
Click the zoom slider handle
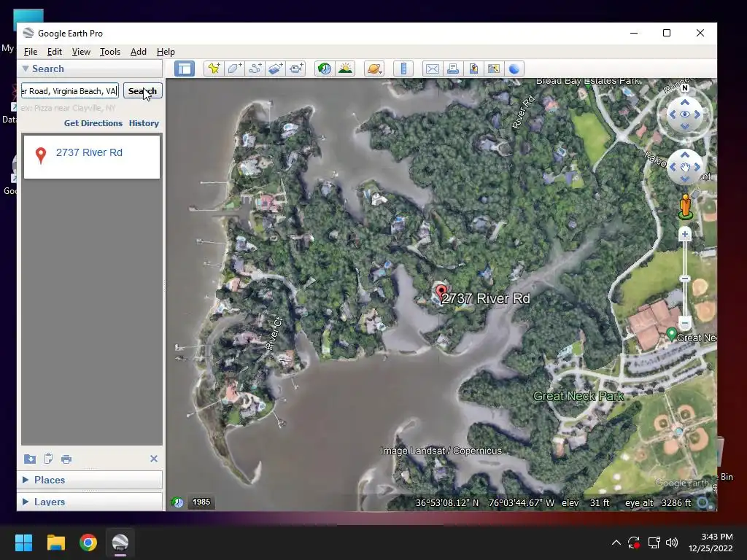[684, 279]
